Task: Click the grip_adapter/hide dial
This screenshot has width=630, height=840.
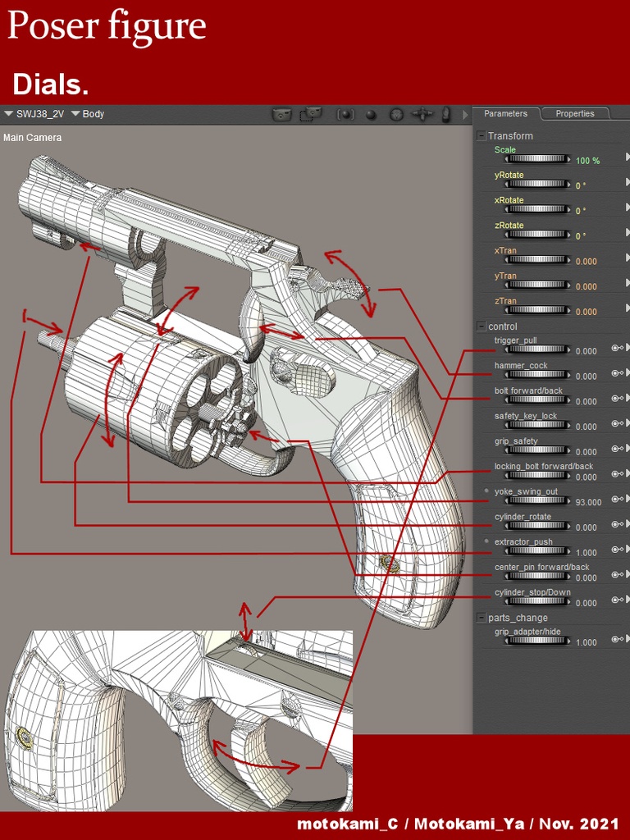Action: [x=537, y=641]
